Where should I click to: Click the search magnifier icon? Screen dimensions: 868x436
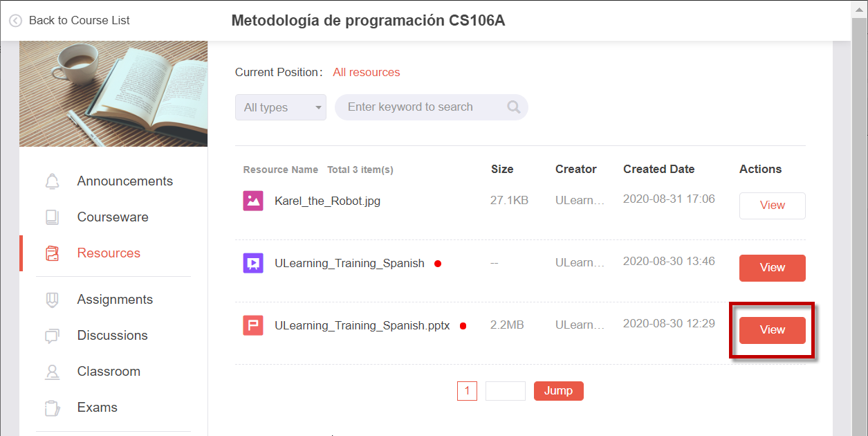[x=514, y=107]
